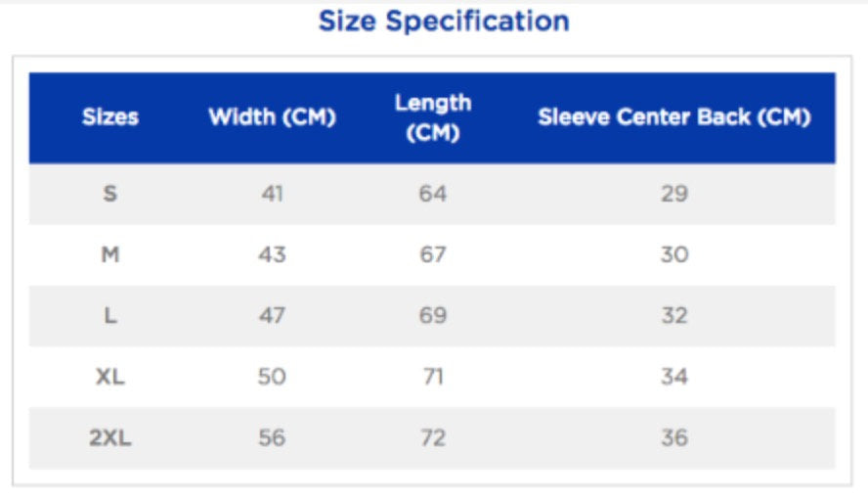868x499 pixels.
Task: Click sleeve value 34 for size XL
Action: point(674,377)
